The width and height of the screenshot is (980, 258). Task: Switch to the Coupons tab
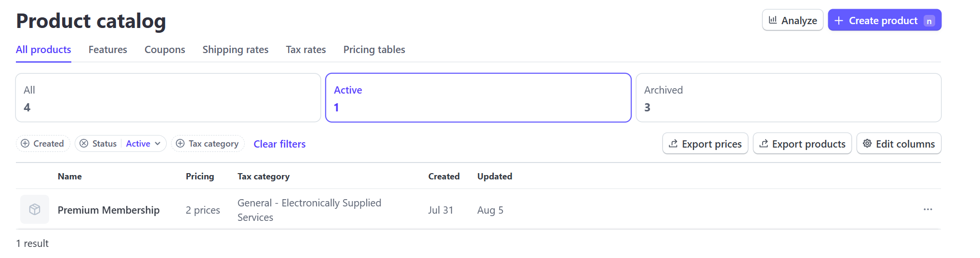coord(165,50)
